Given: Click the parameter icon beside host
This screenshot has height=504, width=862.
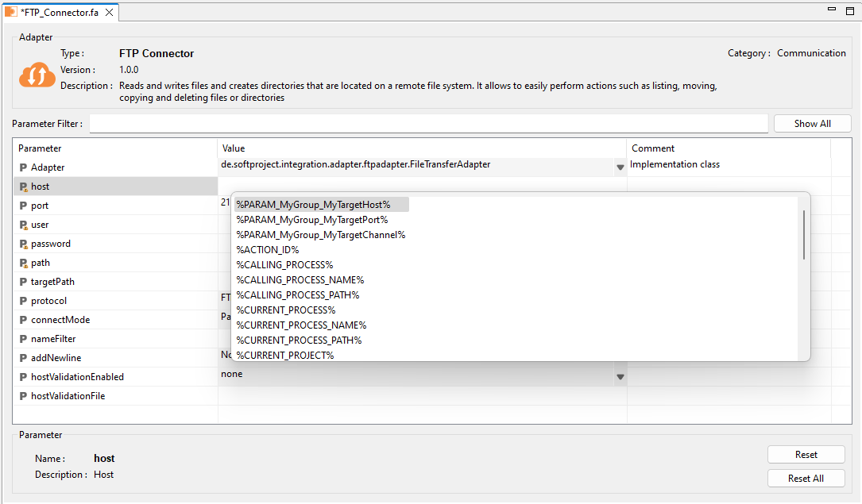Looking at the screenshot, I should point(24,186).
